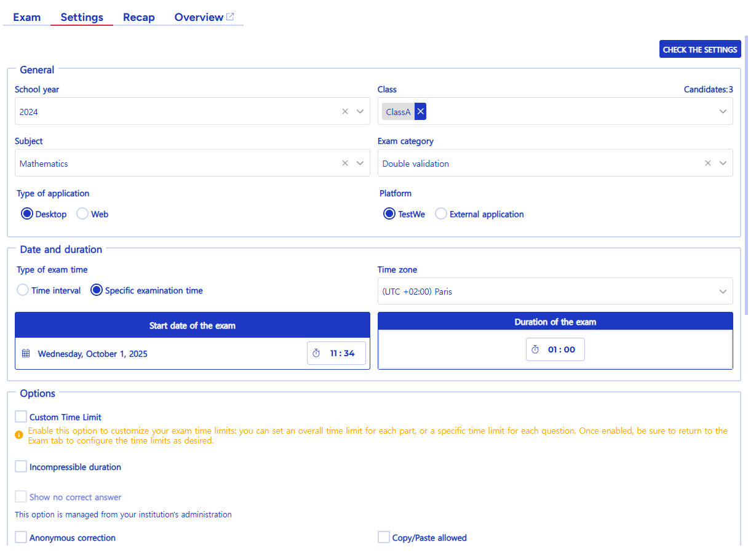Image resolution: width=756 pixels, height=553 pixels.
Task: Click the stopwatch icon beside the exam duration
Action: click(535, 349)
